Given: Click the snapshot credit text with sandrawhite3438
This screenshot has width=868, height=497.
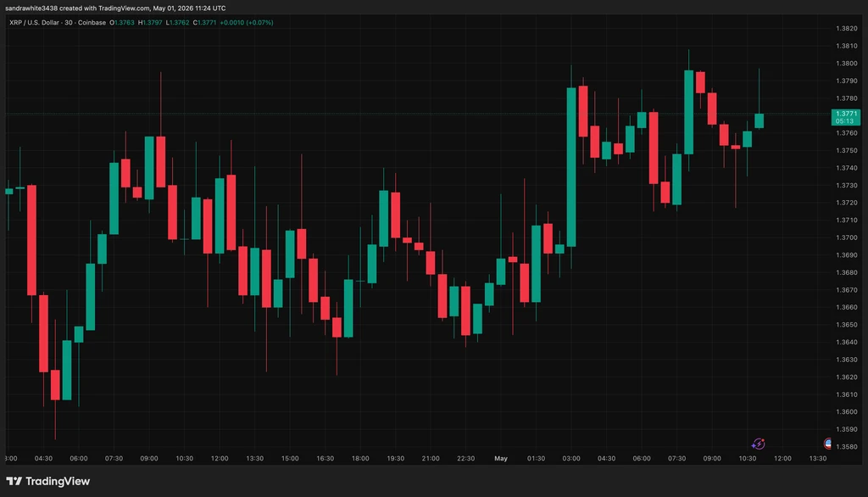Looking at the screenshot, I should click(x=115, y=8).
